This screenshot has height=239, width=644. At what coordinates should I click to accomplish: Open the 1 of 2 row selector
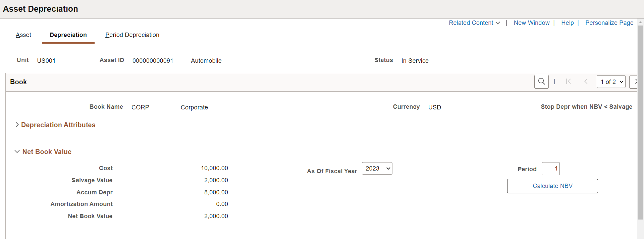click(611, 82)
